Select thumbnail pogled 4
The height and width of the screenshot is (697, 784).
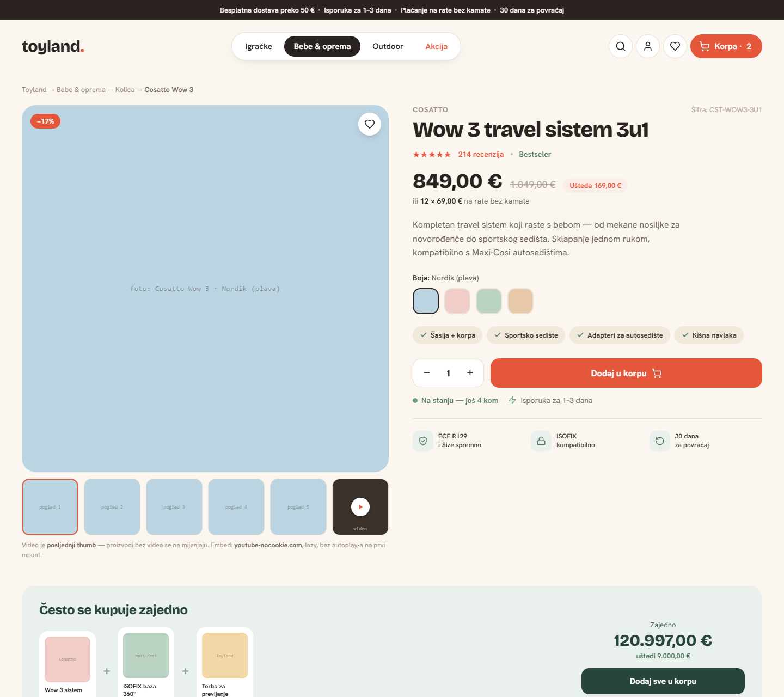[236, 507]
